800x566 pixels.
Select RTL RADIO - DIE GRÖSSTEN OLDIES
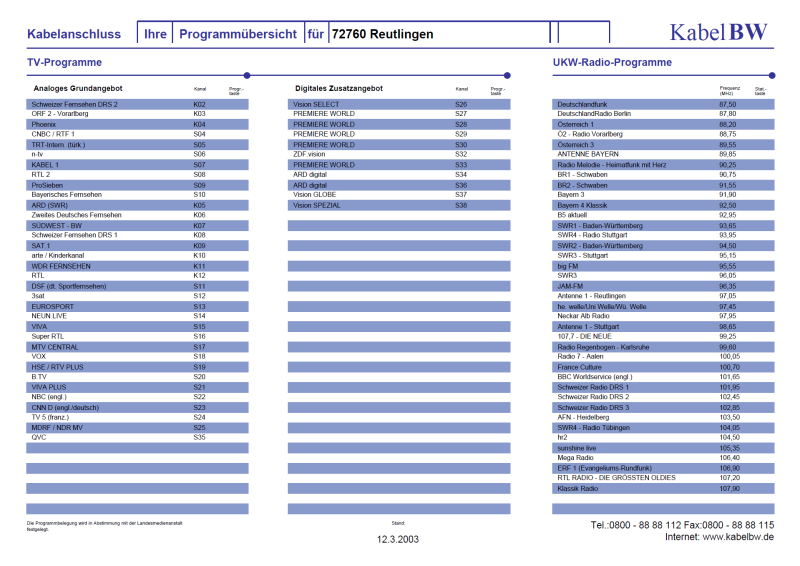663,478
